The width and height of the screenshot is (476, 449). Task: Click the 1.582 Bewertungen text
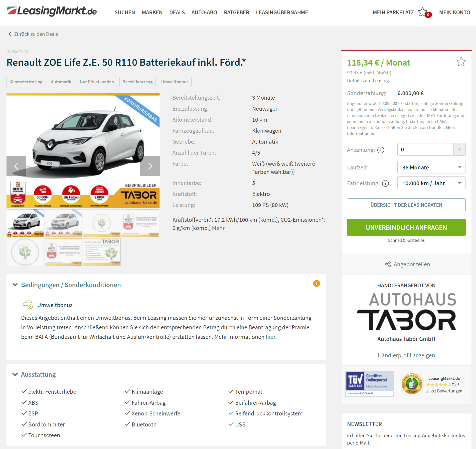click(444, 391)
